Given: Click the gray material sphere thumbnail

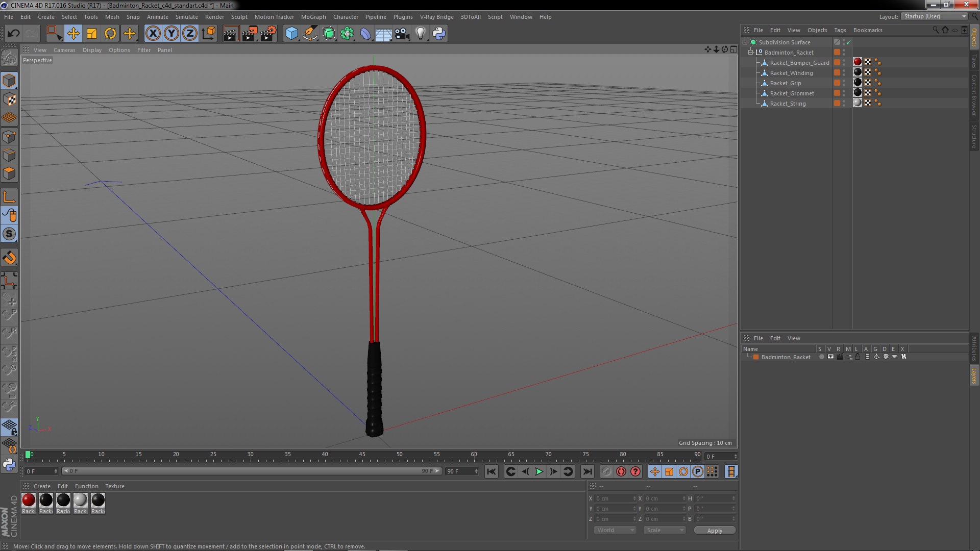Looking at the screenshot, I should point(81,500).
